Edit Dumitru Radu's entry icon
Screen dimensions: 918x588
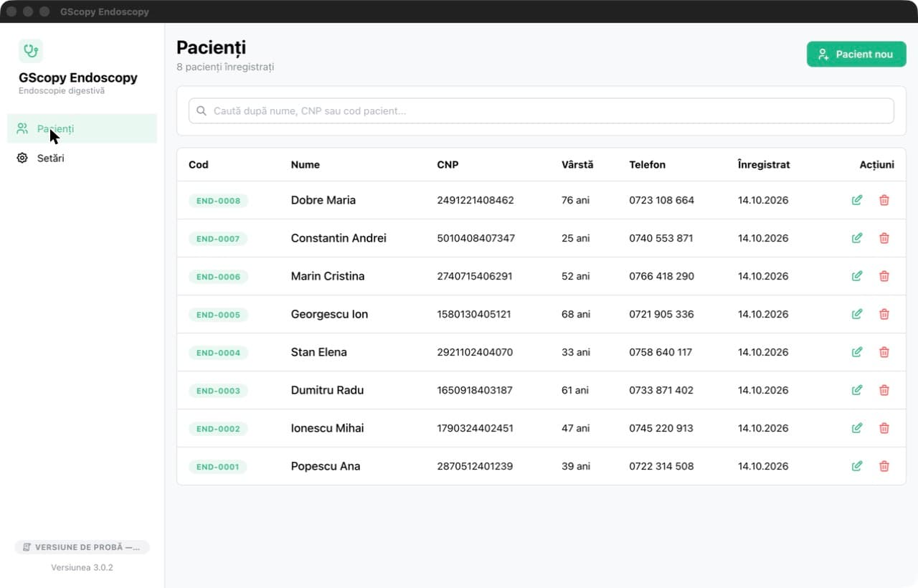click(x=856, y=390)
